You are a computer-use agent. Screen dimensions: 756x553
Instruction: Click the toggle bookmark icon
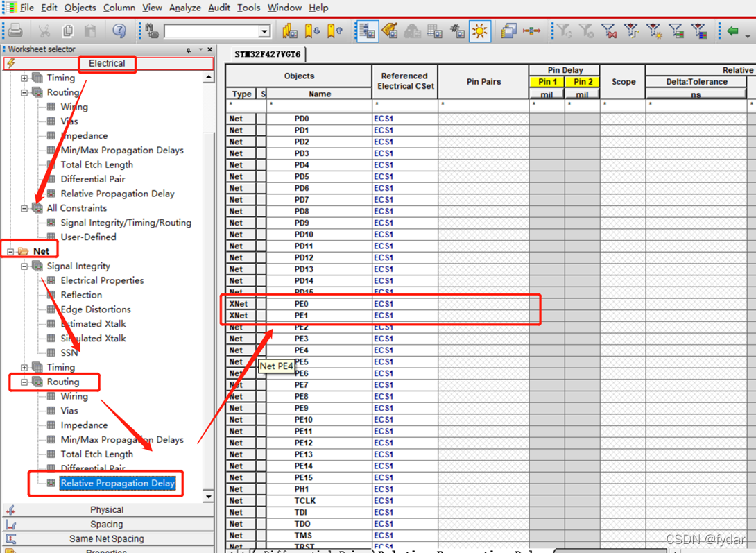(290, 31)
